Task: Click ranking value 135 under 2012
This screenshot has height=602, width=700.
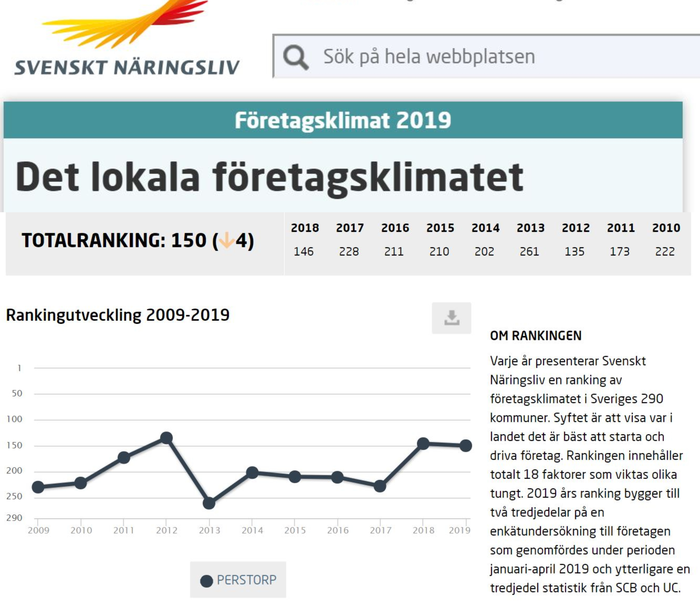Action: pos(574,251)
